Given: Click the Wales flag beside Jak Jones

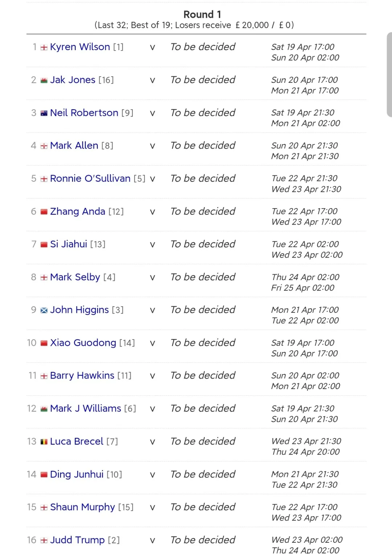Looking at the screenshot, I should tap(44, 81).
